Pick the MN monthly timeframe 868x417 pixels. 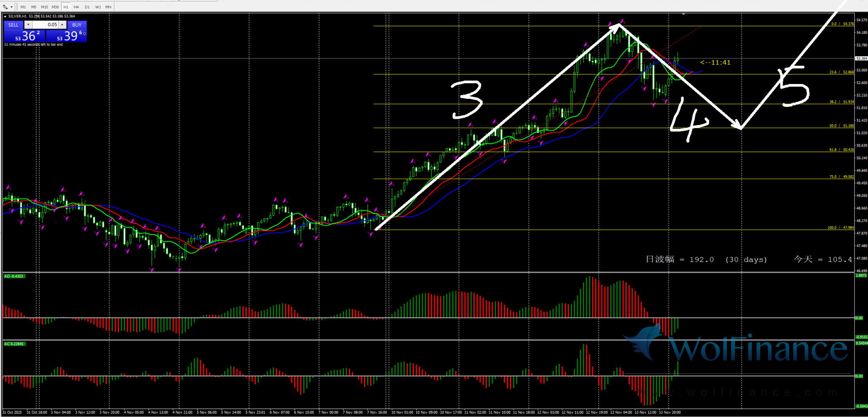point(109,7)
